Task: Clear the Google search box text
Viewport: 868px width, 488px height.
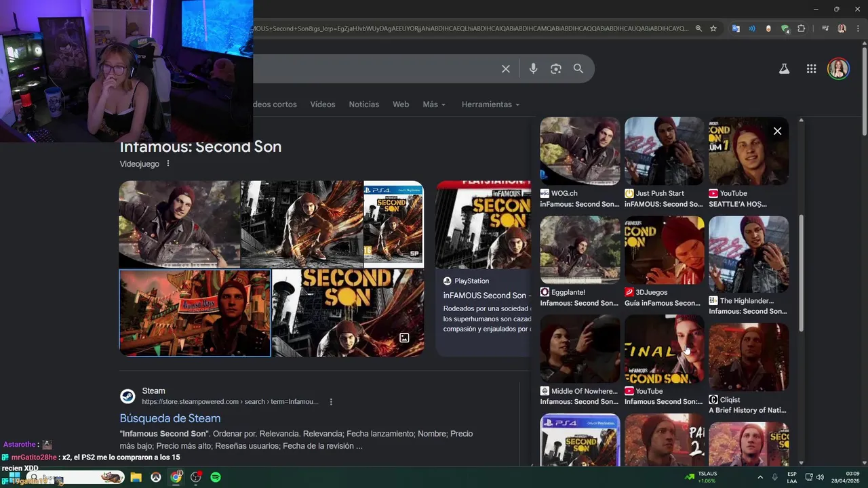Action: pos(506,68)
